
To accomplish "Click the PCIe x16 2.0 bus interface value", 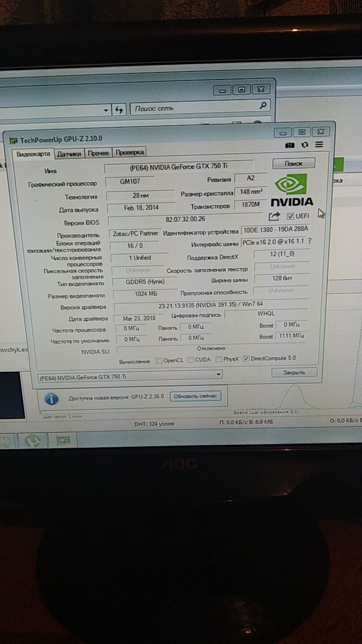I will (x=273, y=242).
